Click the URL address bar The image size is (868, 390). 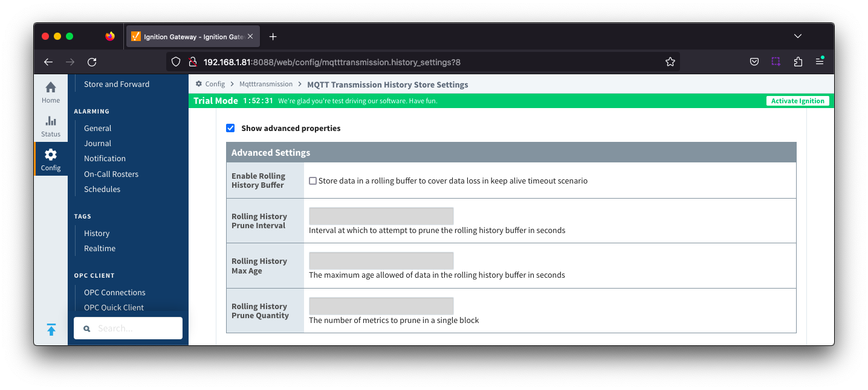pyautogui.click(x=423, y=62)
